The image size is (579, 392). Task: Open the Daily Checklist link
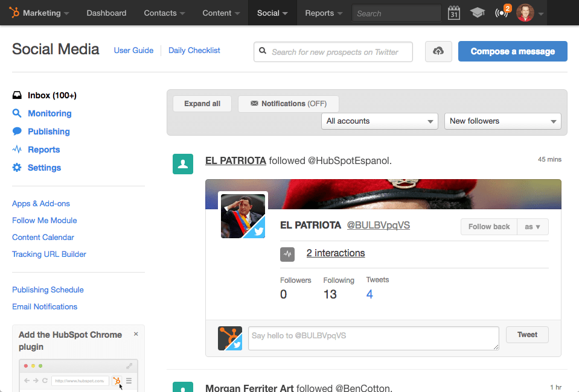coord(194,51)
